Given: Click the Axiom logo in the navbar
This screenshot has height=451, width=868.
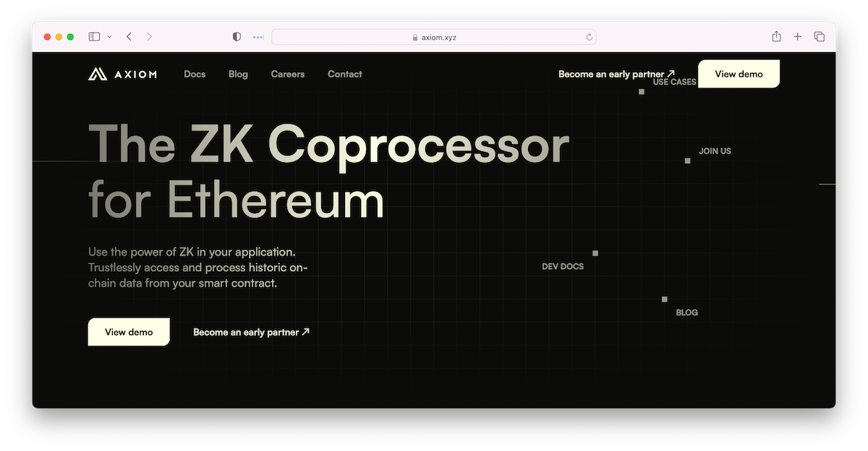Looking at the screenshot, I should point(122,74).
